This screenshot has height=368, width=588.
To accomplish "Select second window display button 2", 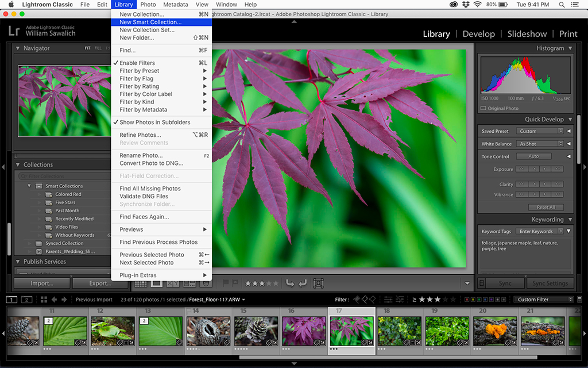I will pos(26,300).
